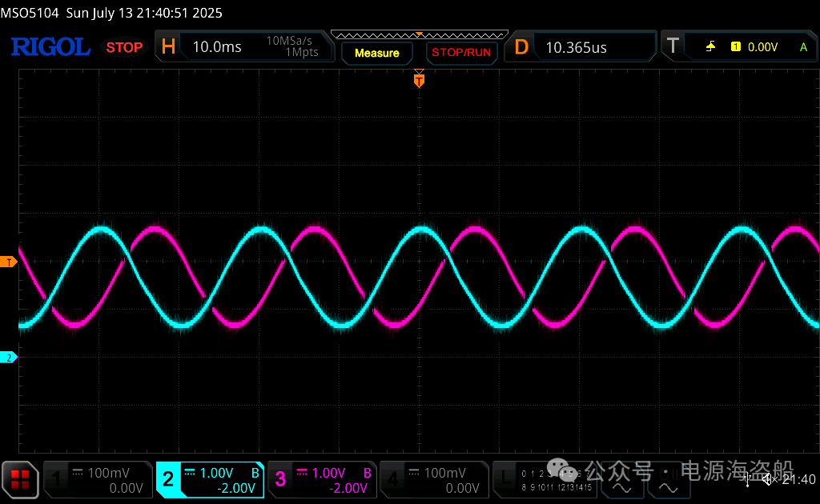820x504 pixels.
Task: Toggle channel 2 via the cyan label
Action: pos(168,479)
